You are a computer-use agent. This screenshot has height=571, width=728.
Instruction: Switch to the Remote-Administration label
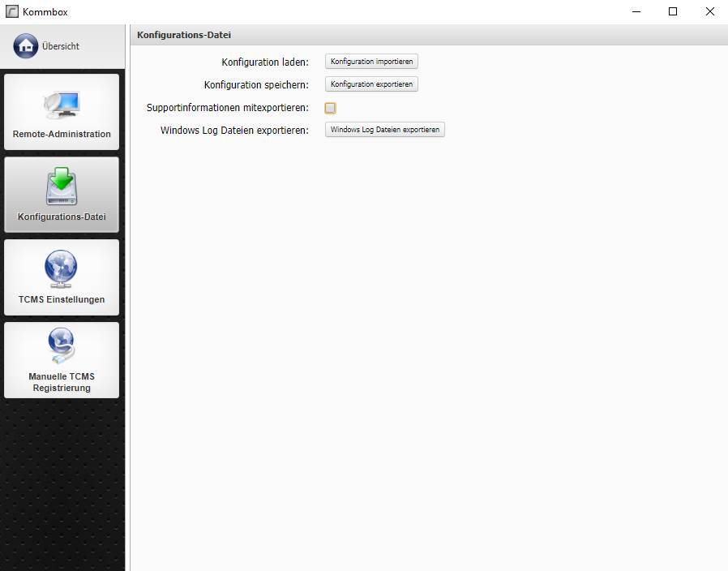(x=62, y=134)
